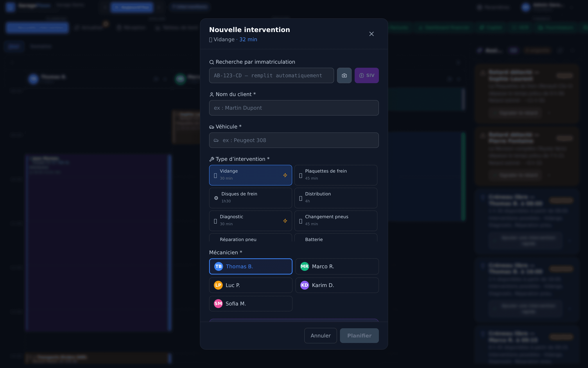Select Diagnostic 30 min intervention
Viewport: 588px width, 368px height.
click(250, 221)
